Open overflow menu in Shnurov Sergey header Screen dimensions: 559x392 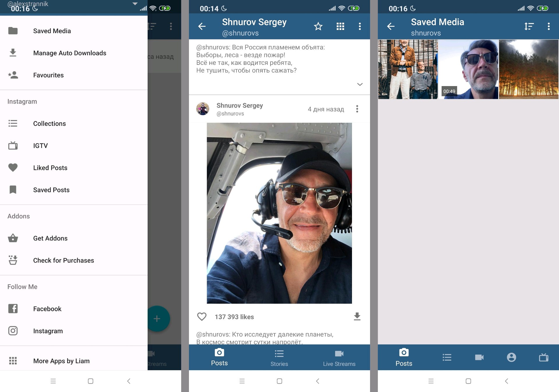point(360,26)
